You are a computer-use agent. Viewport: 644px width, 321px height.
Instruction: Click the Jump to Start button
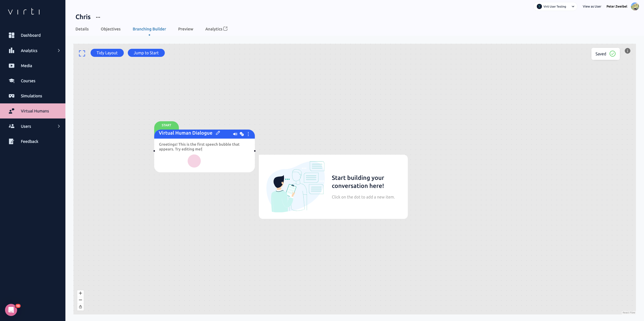tap(146, 53)
